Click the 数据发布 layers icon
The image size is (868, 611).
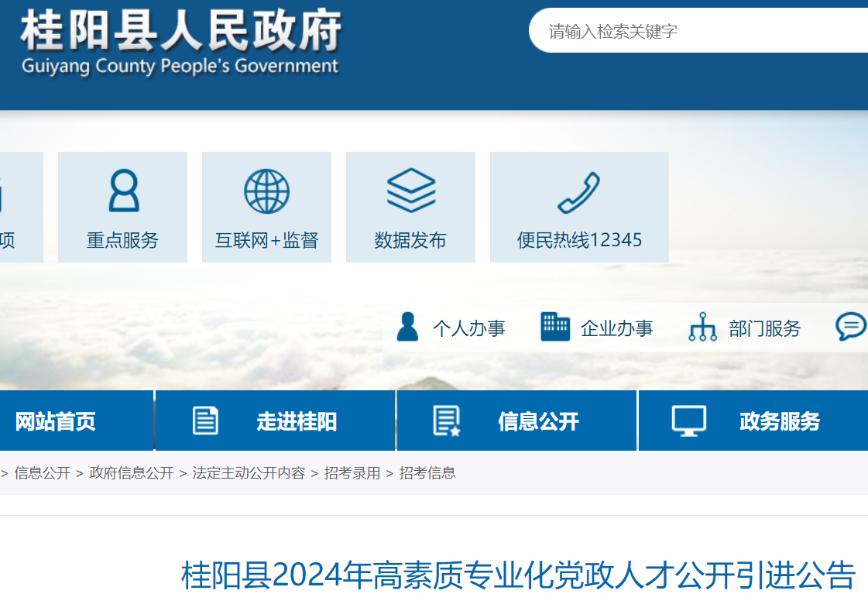tap(410, 191)
